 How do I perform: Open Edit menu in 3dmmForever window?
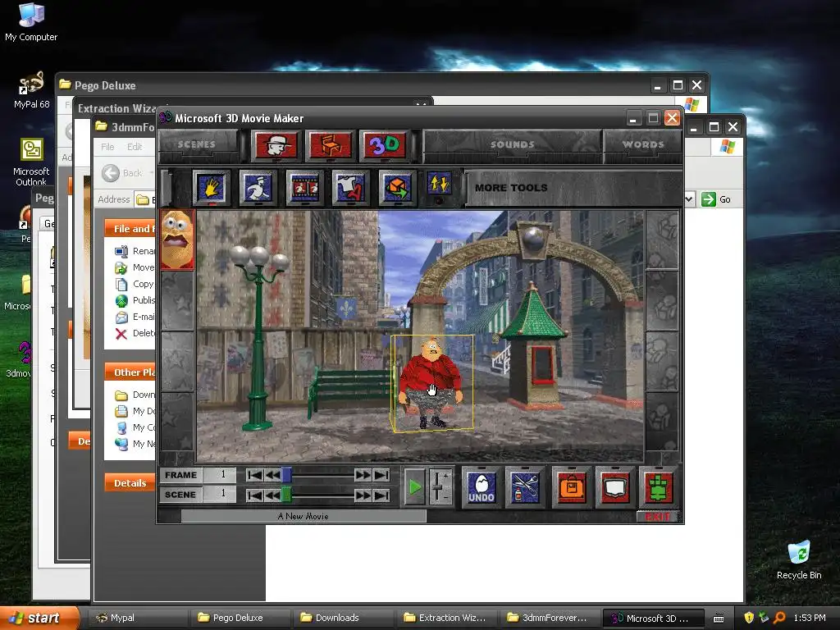[135, 147]
